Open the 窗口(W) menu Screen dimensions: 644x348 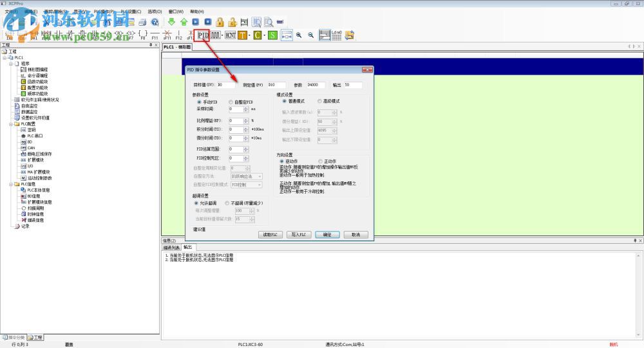(176, 12)
